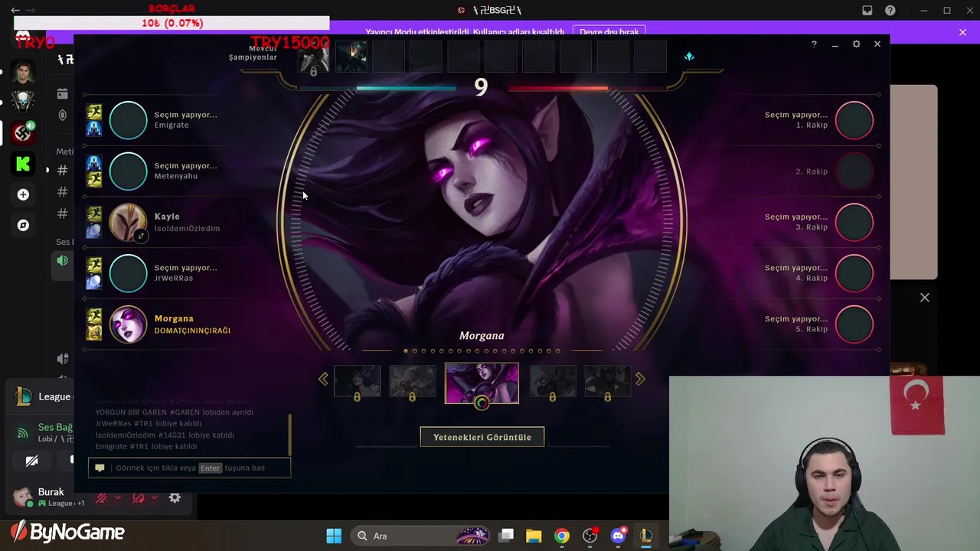Click Discord help icon in the title bar

(890, 11)
